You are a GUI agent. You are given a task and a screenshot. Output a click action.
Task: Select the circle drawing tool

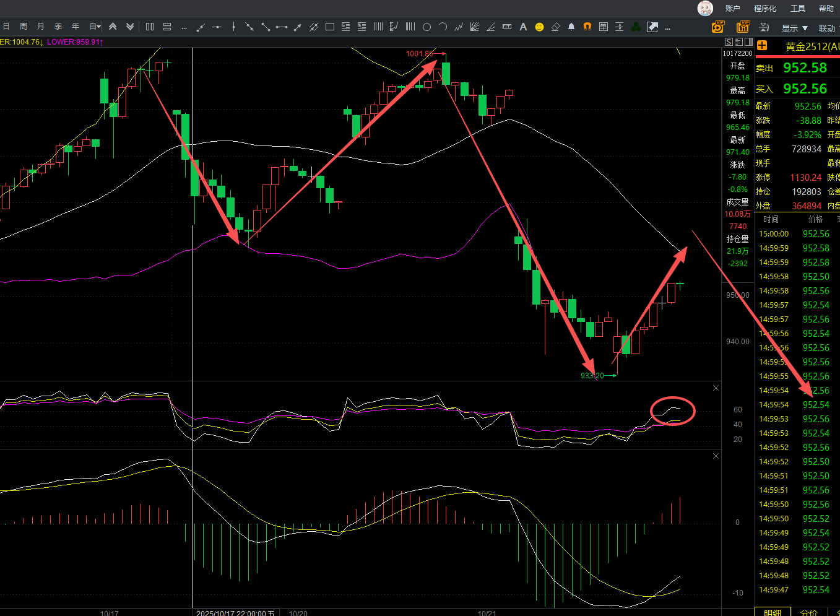[426, 27]
